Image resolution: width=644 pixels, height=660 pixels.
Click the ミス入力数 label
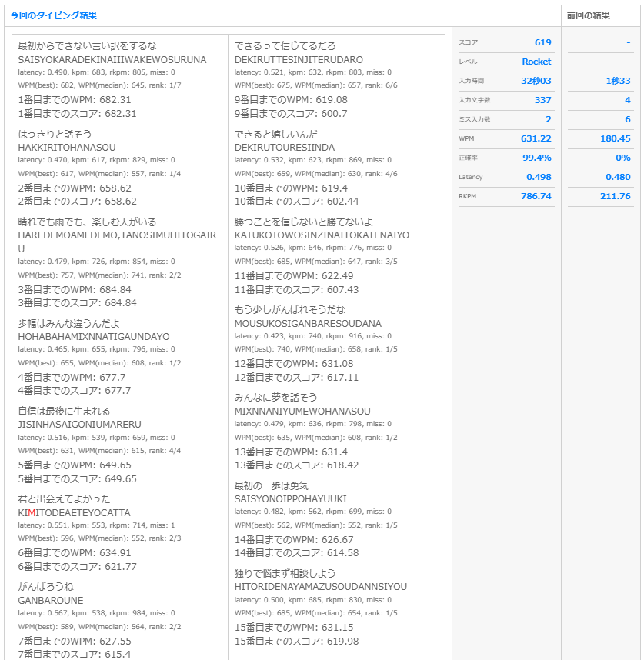point(475,119)
